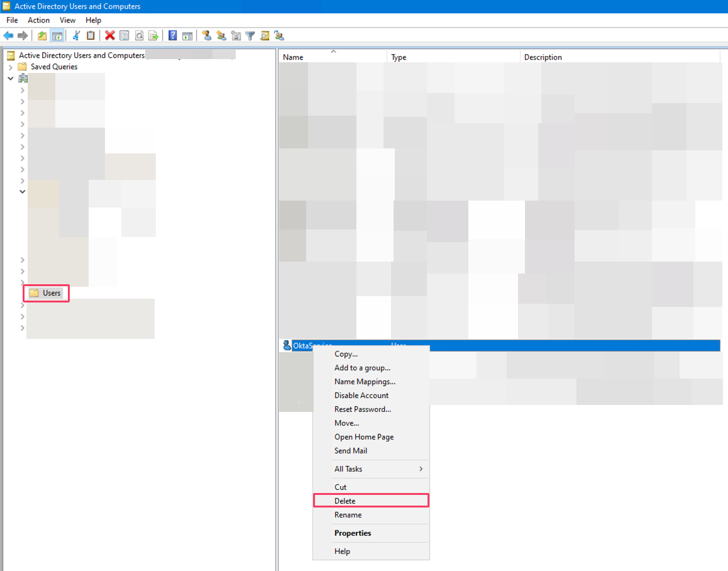This screenshot has height=571, width=728.
Task: Choose Copy... from the context menu
Action: tap(371, 354)
